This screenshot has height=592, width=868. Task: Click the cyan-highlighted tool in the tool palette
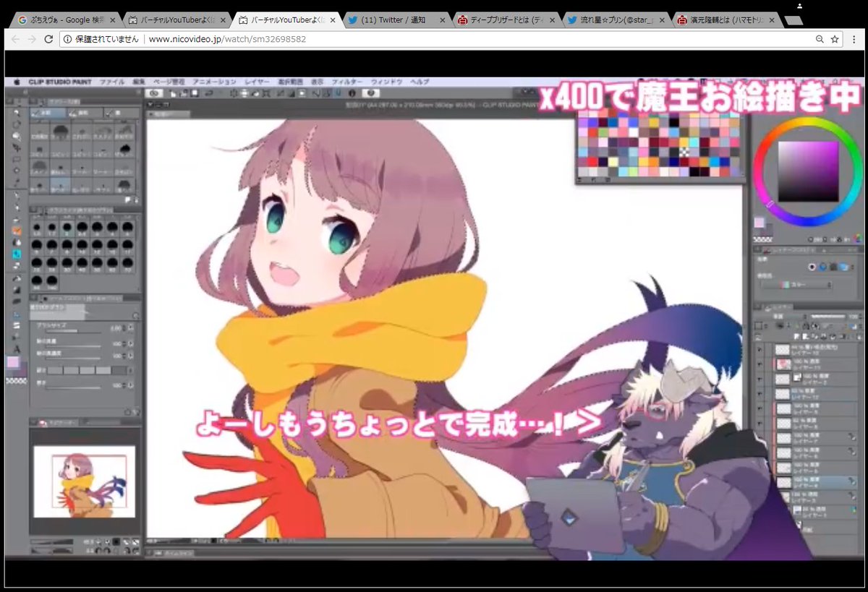tap(16, 254)
